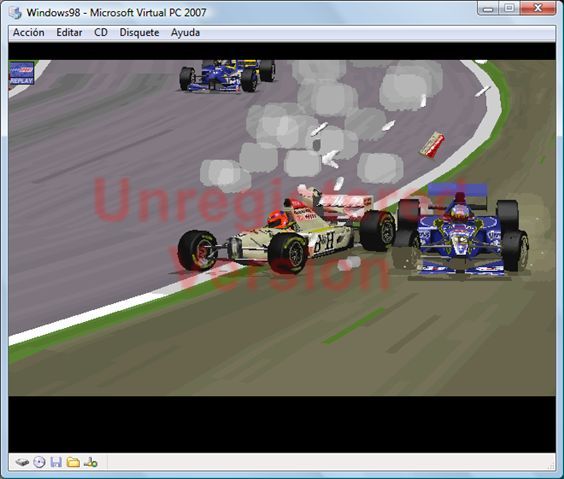Viewport: 564px width, 479px height.
Task: Maximize the Virtual PC window
Action: click(509, 8)
